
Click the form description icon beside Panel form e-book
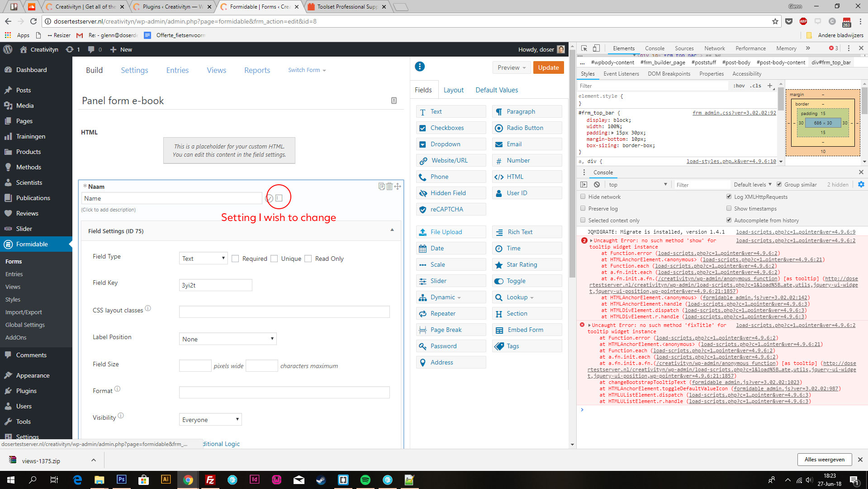[394, 101]
